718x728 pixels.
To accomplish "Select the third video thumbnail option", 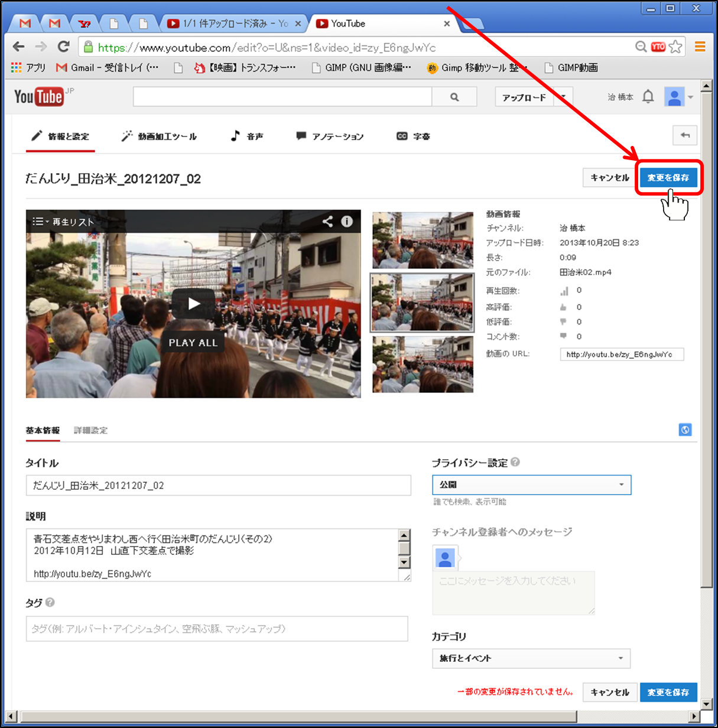I will tap(423, 365).
